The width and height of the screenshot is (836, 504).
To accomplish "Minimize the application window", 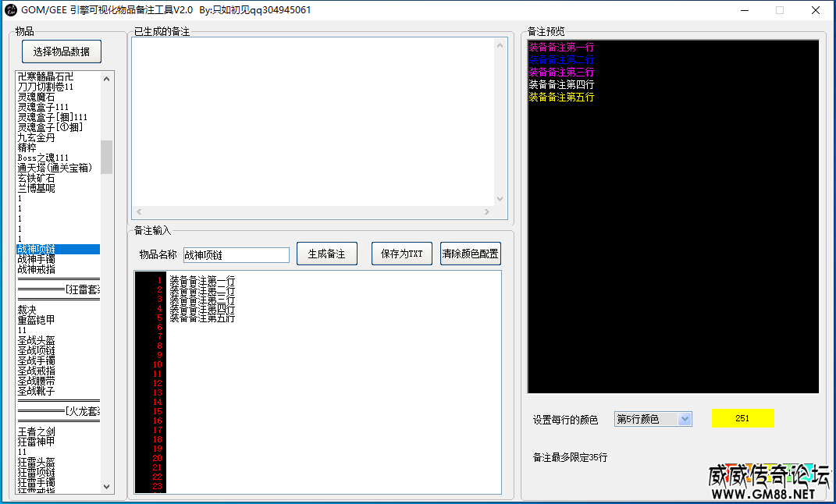I will [745, 10].
